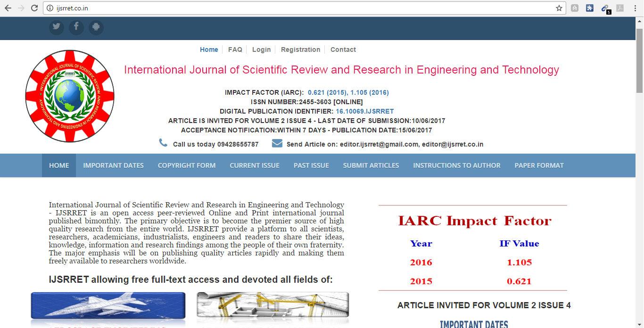Bookmark this page with the star icon
Image resolution: width=644 pixels, height=328 pixels.
point(559,8)
